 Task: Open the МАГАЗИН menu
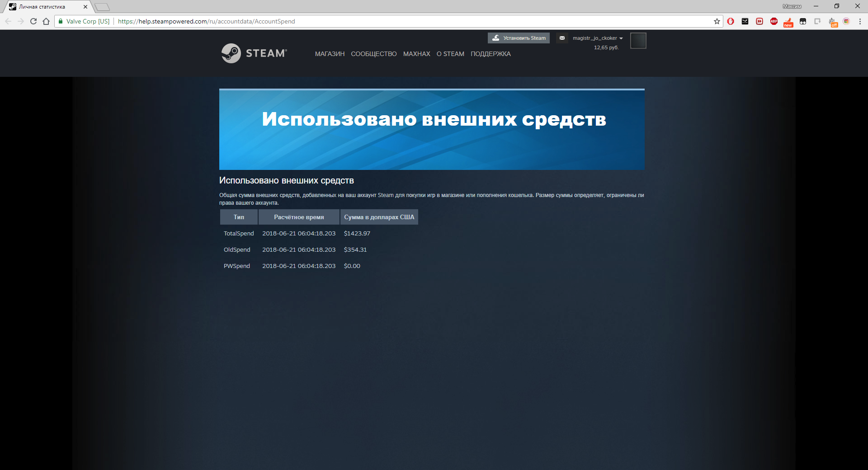(330, 54)
